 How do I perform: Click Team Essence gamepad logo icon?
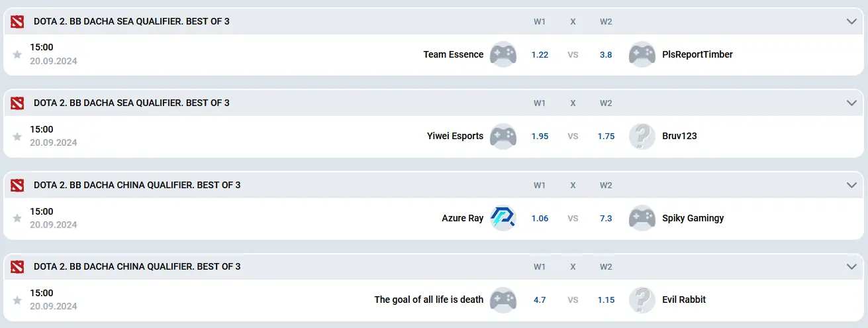503,54
